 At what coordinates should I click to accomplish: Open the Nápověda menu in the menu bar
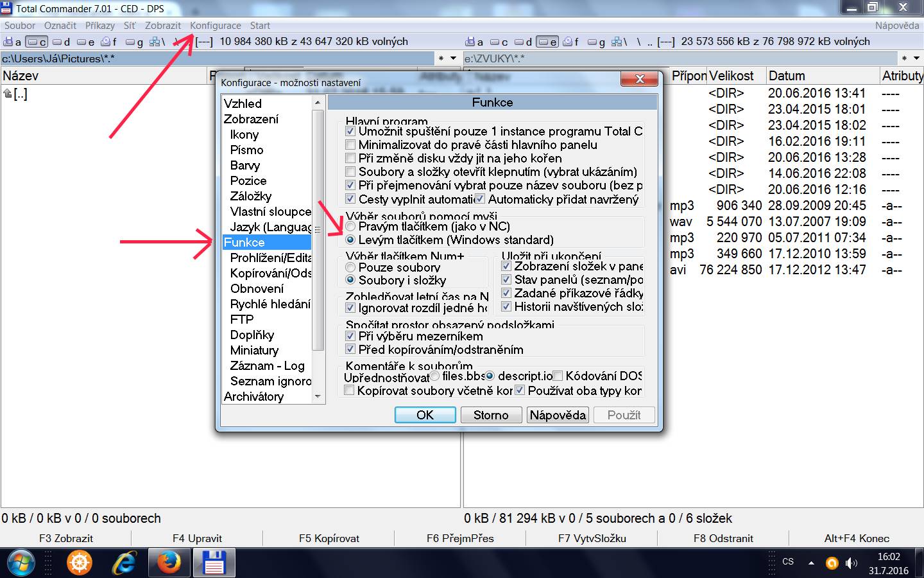click(x=897, y=26)
